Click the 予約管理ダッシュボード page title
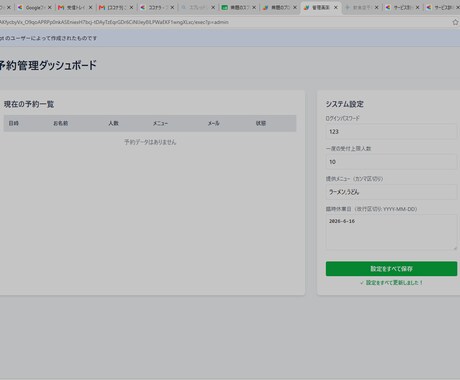This screenshot has height=380, width=460. (x=48, y=65)
